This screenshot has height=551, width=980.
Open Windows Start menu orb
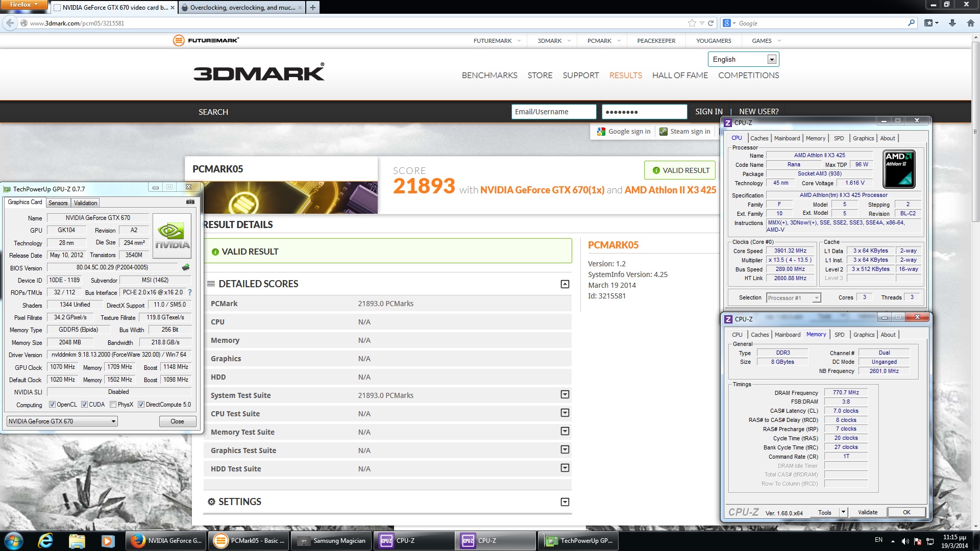(13, 541)
